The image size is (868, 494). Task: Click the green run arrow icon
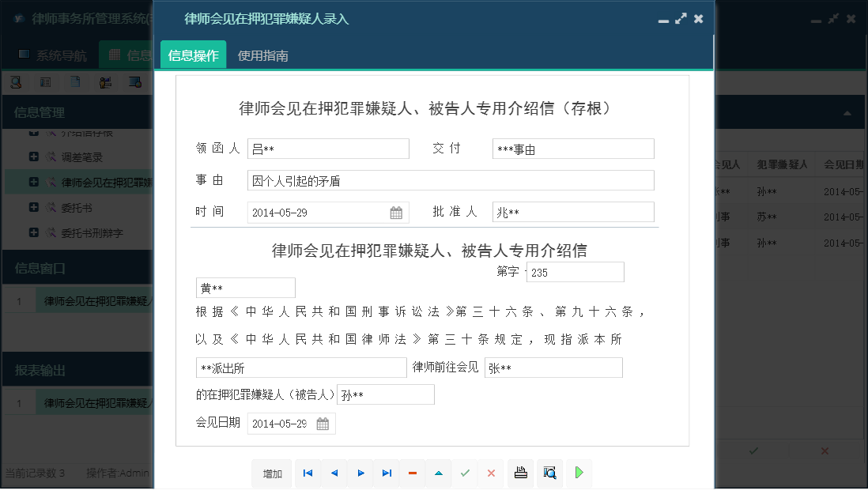(x=579, y=473)
